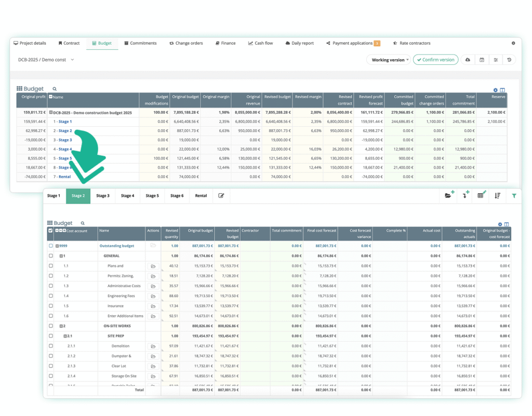532x416 pixels.
Task: Go to the Cash flow tab
Action: [x=260, y=43]
